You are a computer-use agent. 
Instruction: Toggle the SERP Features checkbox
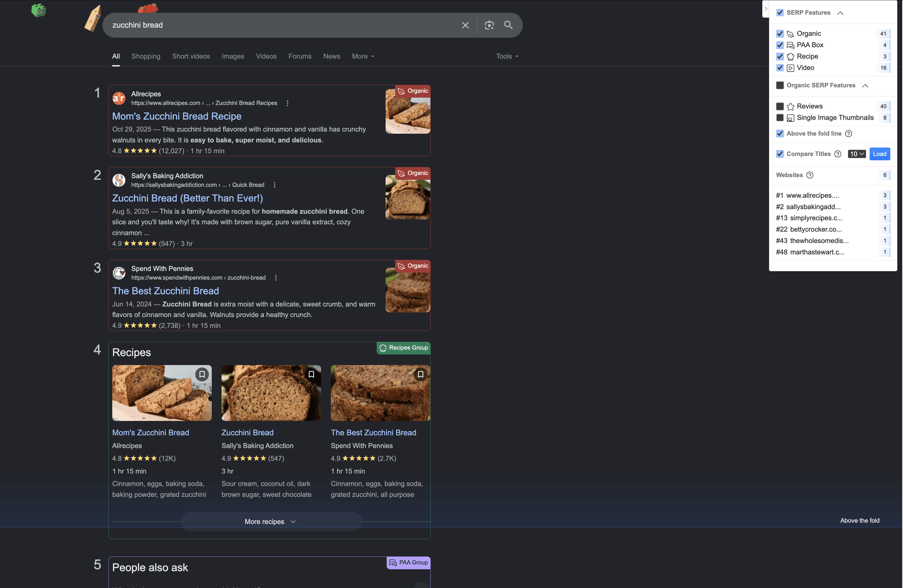tap(780, 12)
